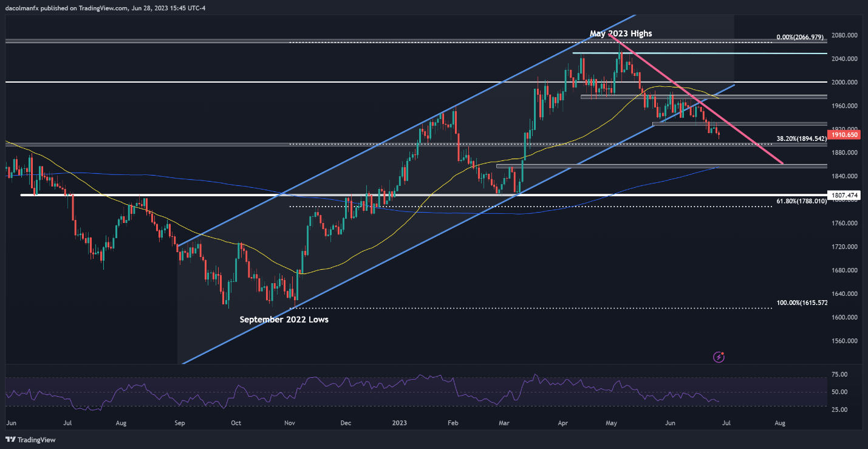Click the RSI 75.00 scale label

coord(840,375)
